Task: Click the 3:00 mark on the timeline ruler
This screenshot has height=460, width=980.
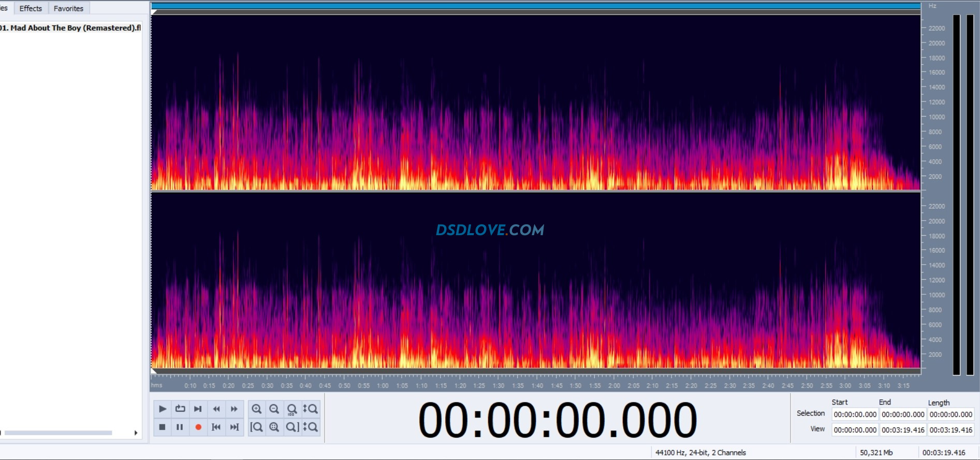Action: 845,385
